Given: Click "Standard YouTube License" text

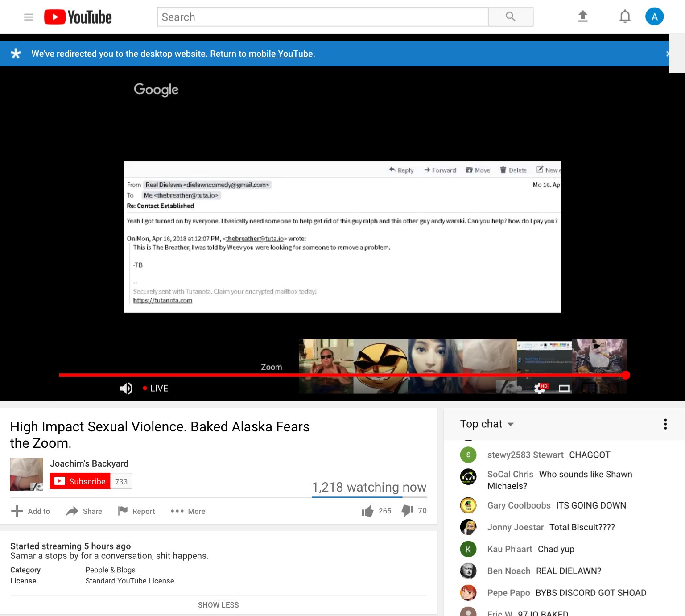Looking at the screenshot, I should [129, 581].
